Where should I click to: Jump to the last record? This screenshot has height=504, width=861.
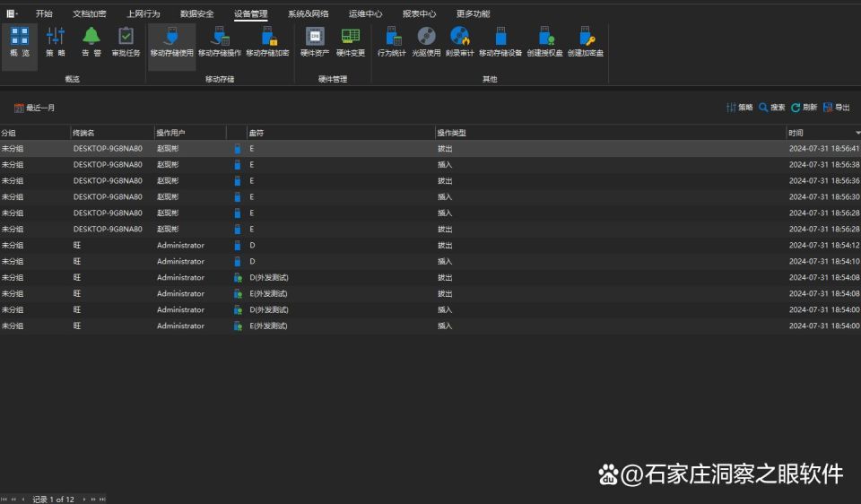(x=102, y=499)
